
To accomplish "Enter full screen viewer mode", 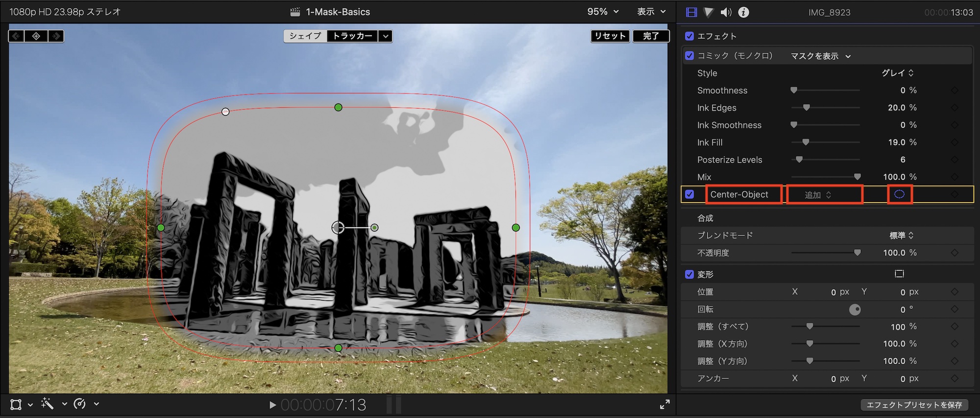I will (664, 404).
